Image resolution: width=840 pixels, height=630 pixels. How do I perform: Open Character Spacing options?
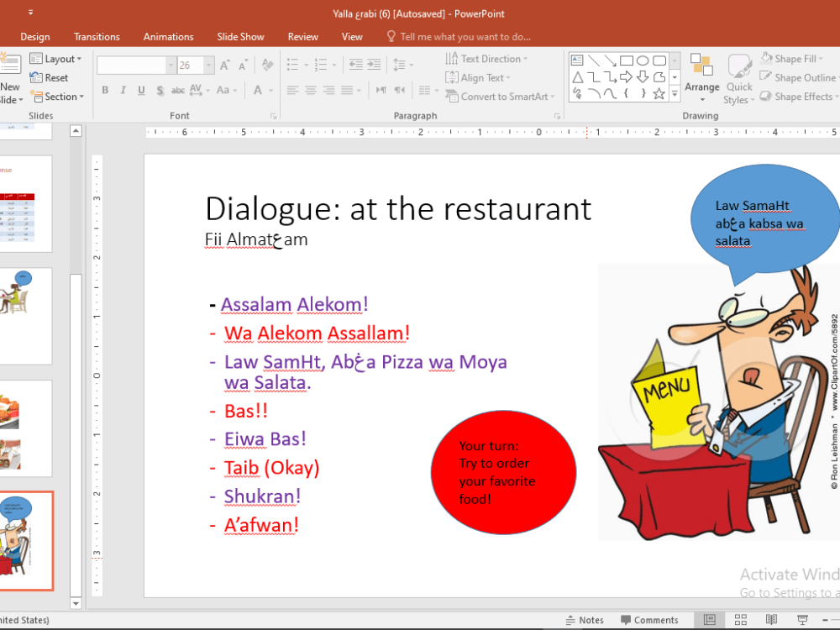(x=199, y=90)
